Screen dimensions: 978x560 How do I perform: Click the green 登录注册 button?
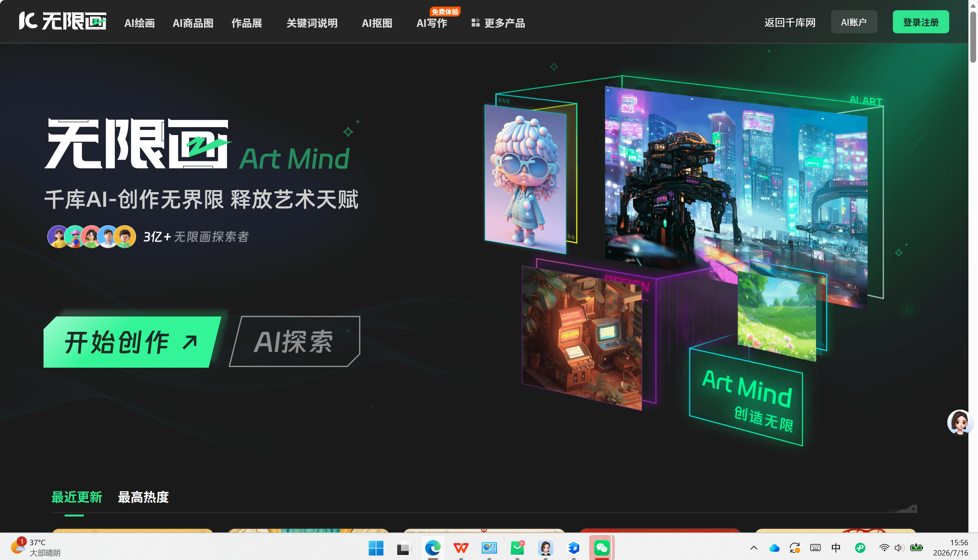(921, 22)
